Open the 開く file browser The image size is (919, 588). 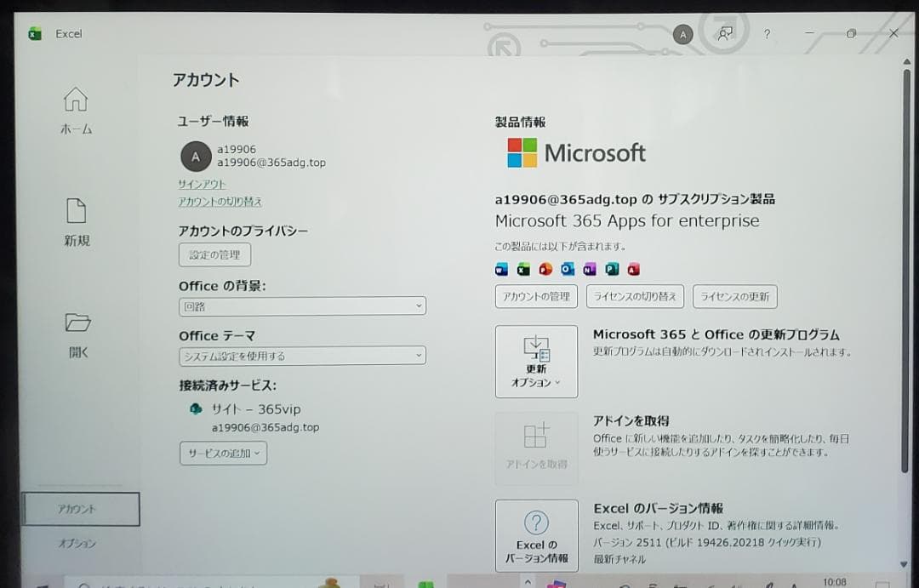click(77, 334)
